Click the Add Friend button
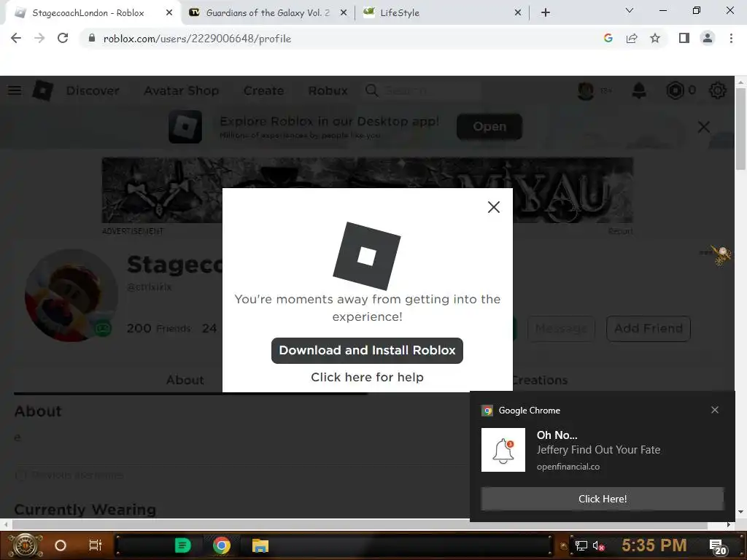Screen dimensions: 747x560 [x=649, y=329]
